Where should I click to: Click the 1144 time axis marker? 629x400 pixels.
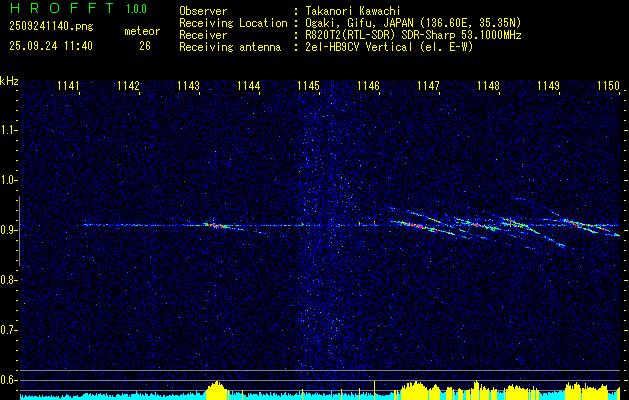[249, 86]
